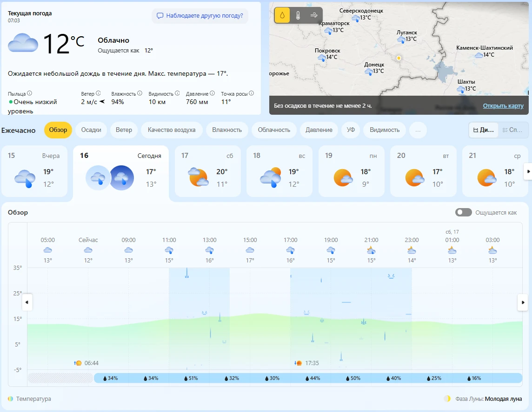Click the info icon beside Влажность
Image resolution: width=532 pixels, height=412 pixels.
coord(140,93)
